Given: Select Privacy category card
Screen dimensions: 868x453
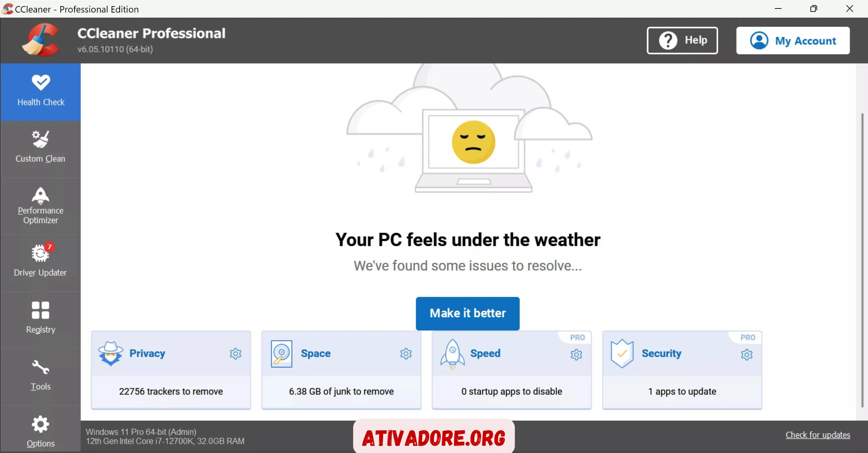Looking at the screenshot, I should (171, 370).
